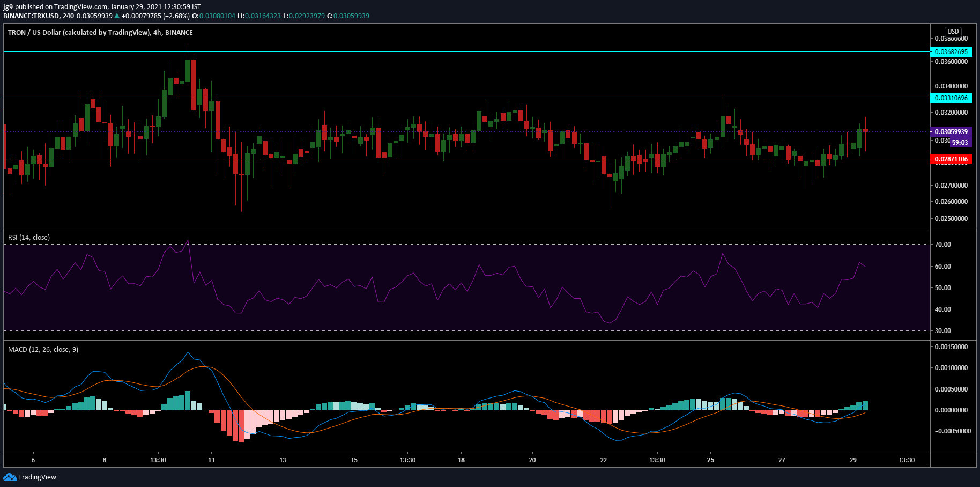Click date 11 on the time axis
The height and width of the screenshot is (487, 980).
(211, 460)
